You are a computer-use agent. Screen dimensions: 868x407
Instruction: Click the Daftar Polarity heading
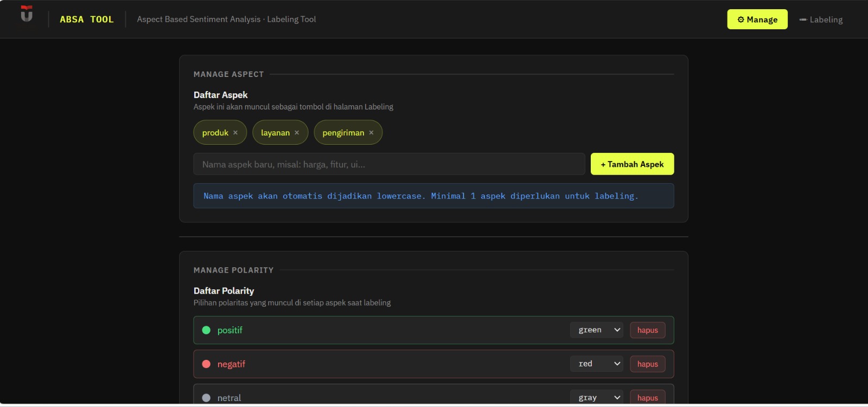(224, 291)
